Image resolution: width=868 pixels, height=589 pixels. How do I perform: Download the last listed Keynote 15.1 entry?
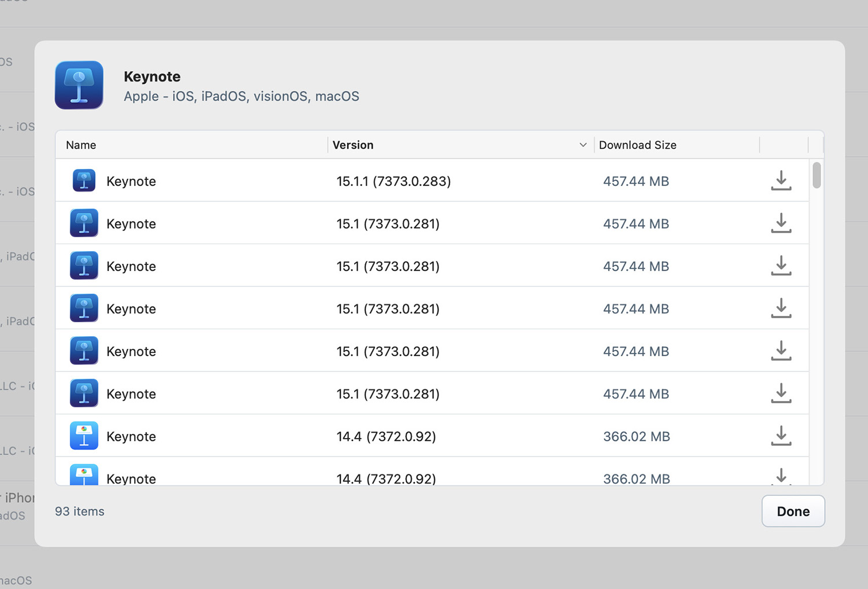click(x=781, y=393)
